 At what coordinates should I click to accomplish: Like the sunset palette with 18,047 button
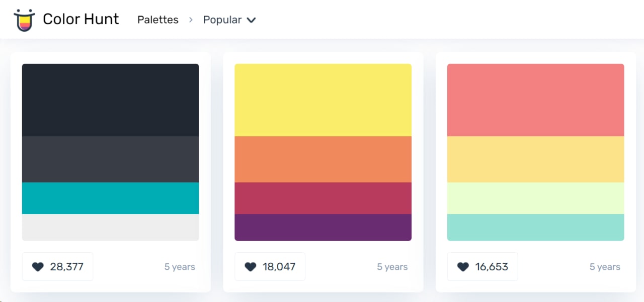[x=270, y=267]
